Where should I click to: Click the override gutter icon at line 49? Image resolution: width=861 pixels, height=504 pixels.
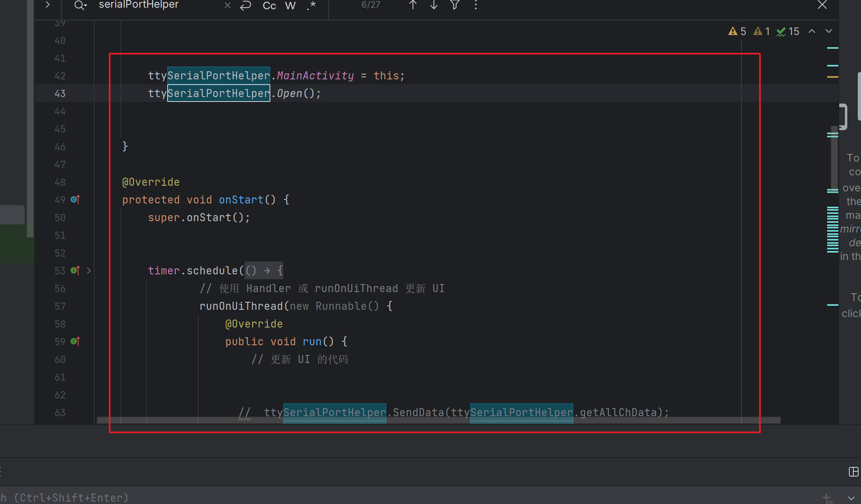coord(75,199)
